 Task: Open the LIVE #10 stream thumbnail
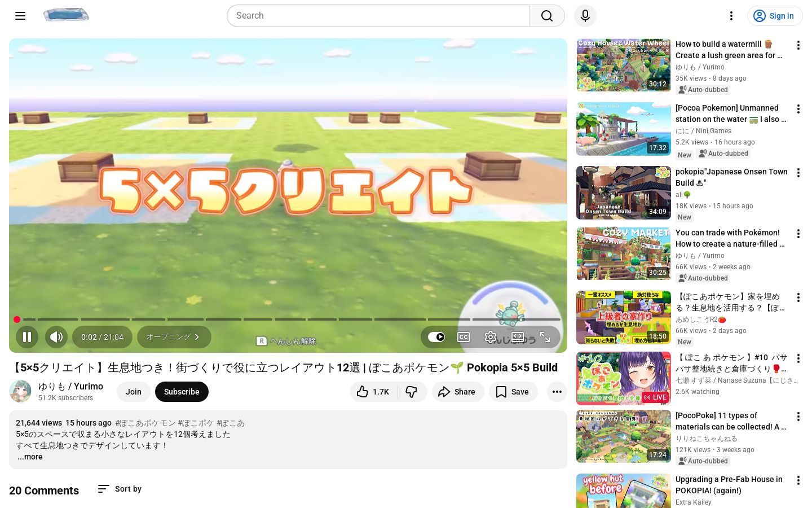(x=624, y=378)
